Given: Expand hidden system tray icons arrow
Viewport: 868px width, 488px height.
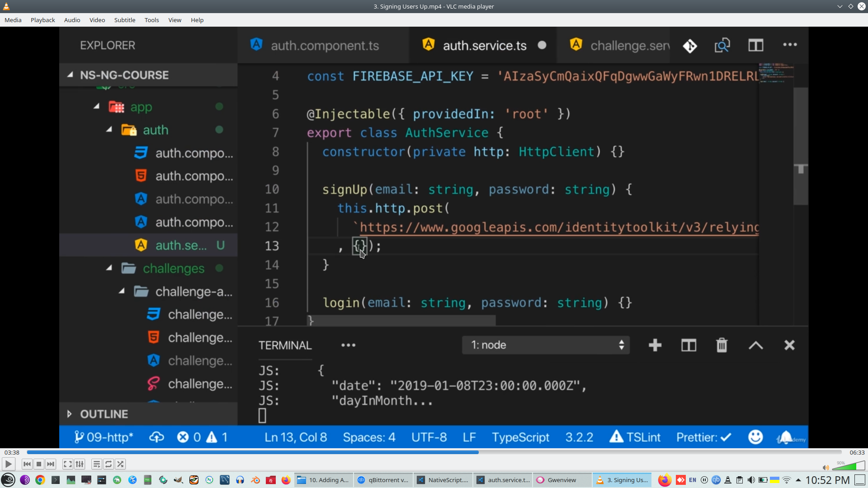Looking at the screenshot, I should point(798,480).
